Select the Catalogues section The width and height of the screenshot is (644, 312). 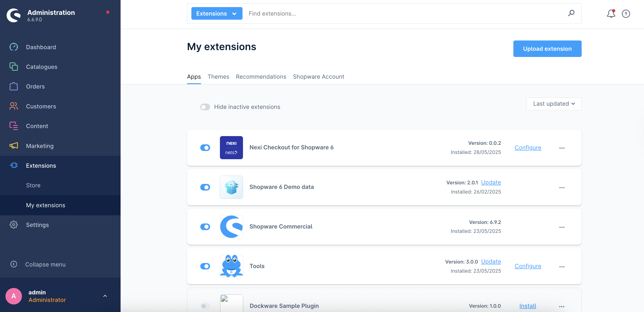pyautogui.click(x=41, y=67)
